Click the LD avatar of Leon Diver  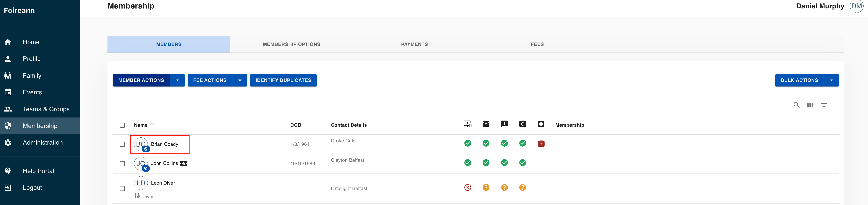(x=141, y=183)
